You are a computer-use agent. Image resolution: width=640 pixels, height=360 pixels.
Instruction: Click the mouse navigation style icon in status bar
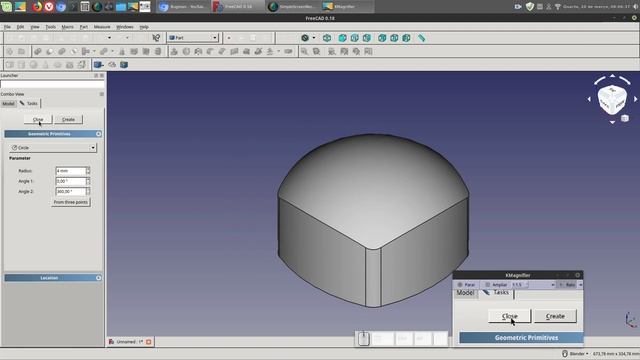point(565,353)
